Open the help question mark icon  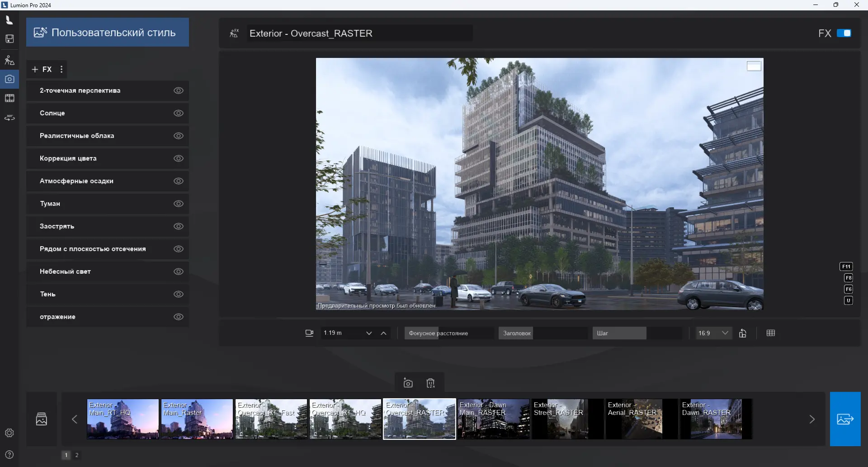point(9,455)
